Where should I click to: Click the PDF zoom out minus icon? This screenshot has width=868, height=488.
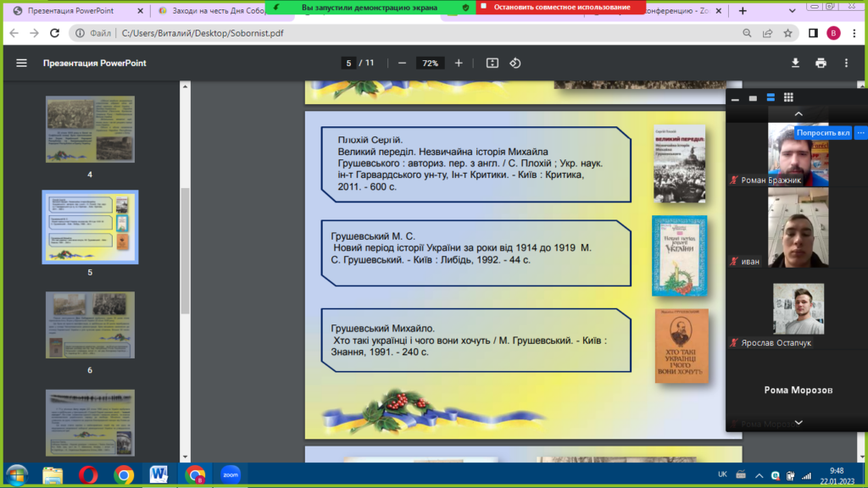click(402, 64)
